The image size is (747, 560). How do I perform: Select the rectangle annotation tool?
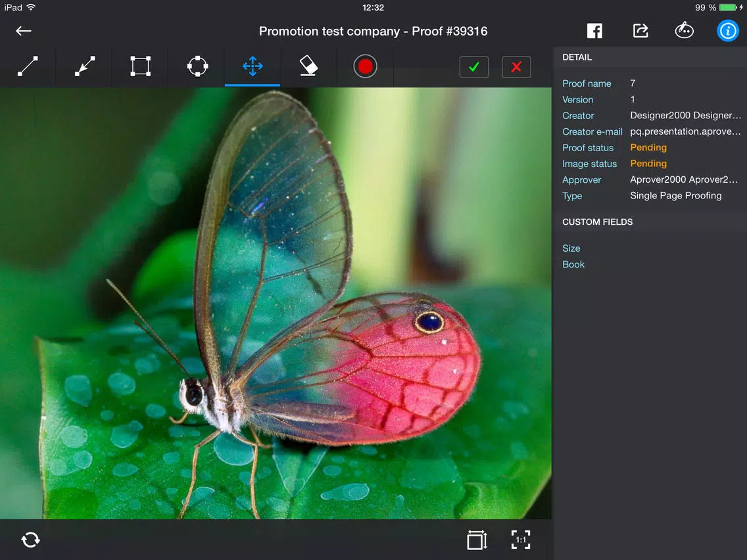[x=141, y=66]
